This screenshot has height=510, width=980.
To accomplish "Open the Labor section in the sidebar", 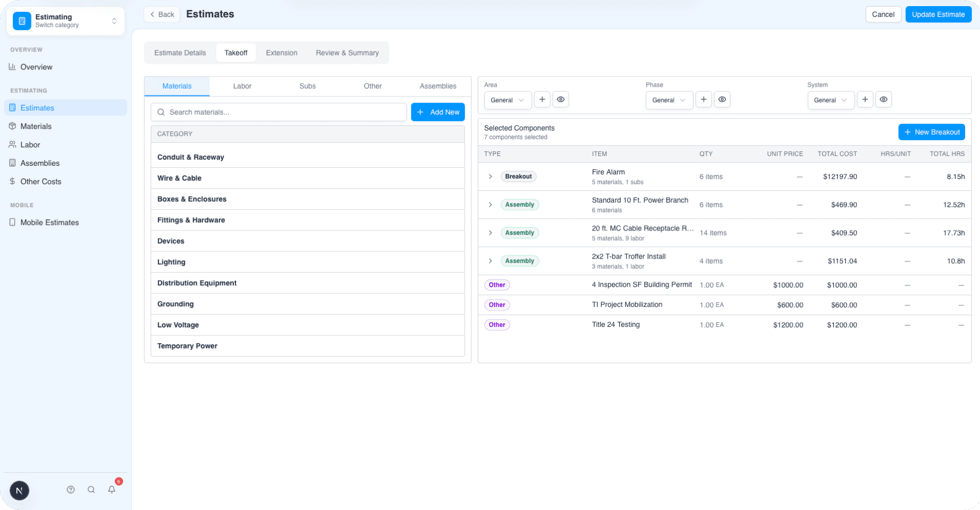I will 30,144.
